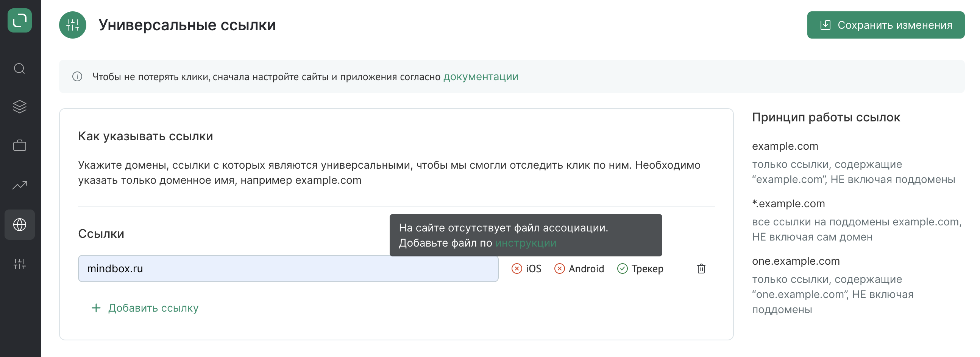The height and width of the screenshot is (357, 980).
Task: Open the layers icon in sidebar
Action: (x=19, y=107)
